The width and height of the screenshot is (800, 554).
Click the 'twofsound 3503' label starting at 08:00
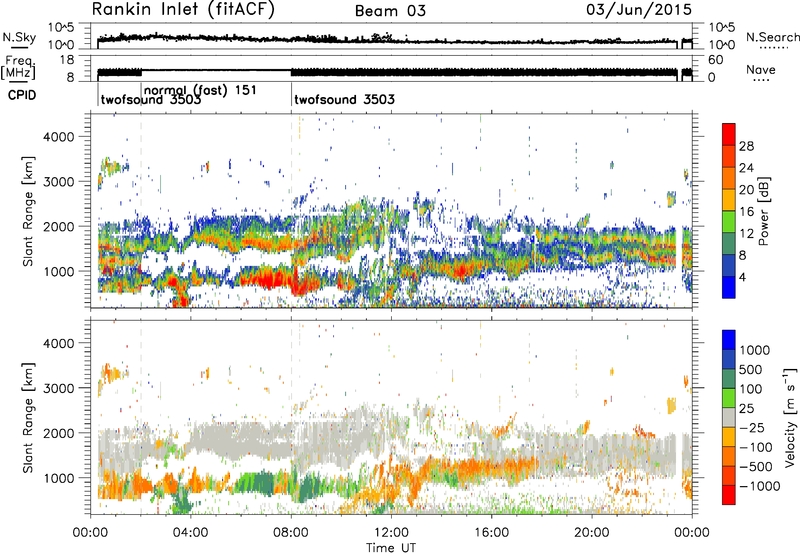click(344, 99)
